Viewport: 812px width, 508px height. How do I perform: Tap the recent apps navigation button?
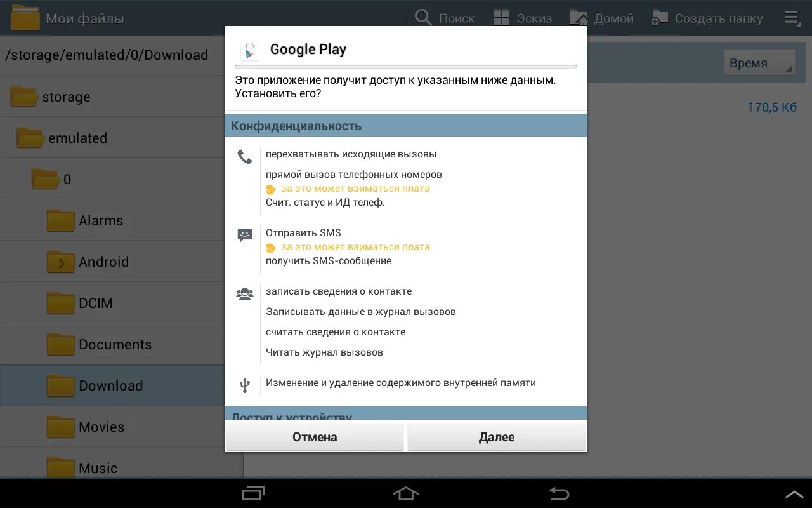click(254, 493)
